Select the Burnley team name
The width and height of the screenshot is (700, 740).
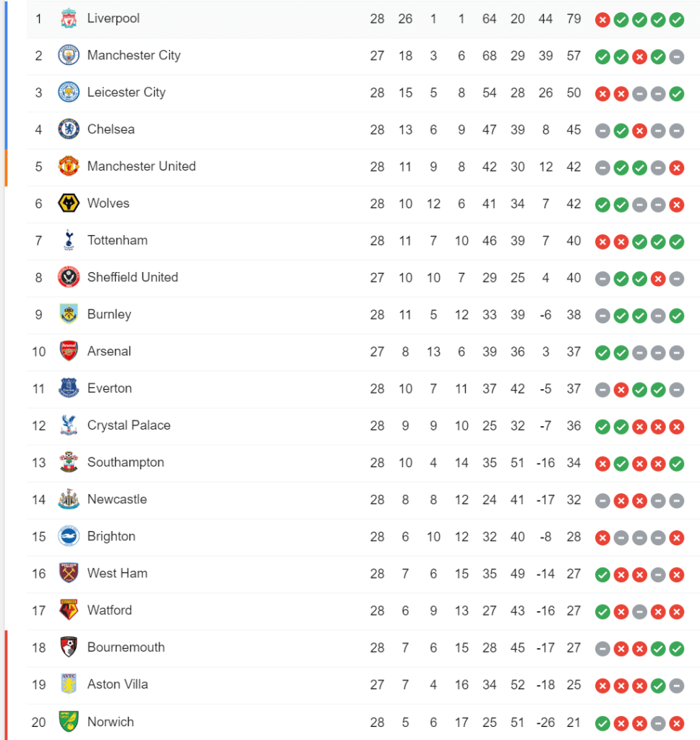[109, 314]
